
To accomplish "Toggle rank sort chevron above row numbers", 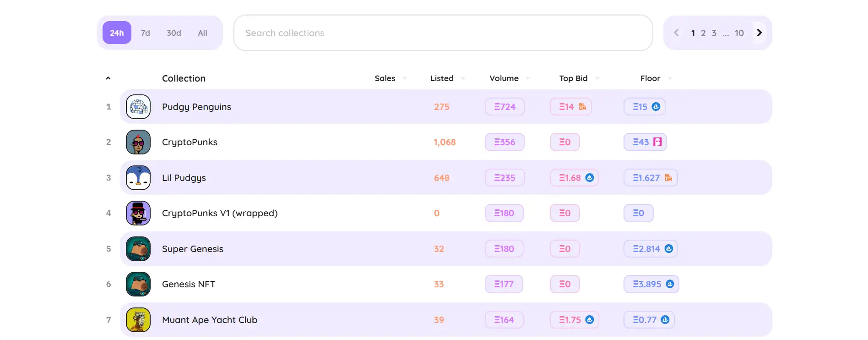I will [108, 78].
